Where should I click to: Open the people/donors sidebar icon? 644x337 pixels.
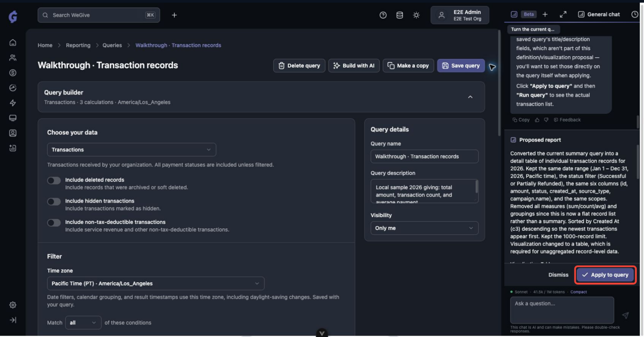pyautogui.click(x=13, y=58)
